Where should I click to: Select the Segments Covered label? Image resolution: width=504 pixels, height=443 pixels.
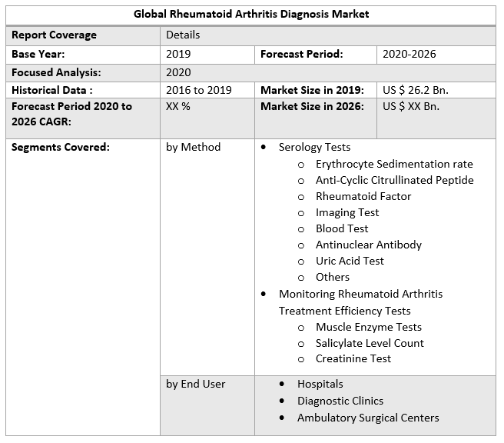click(x=61, y=147)
